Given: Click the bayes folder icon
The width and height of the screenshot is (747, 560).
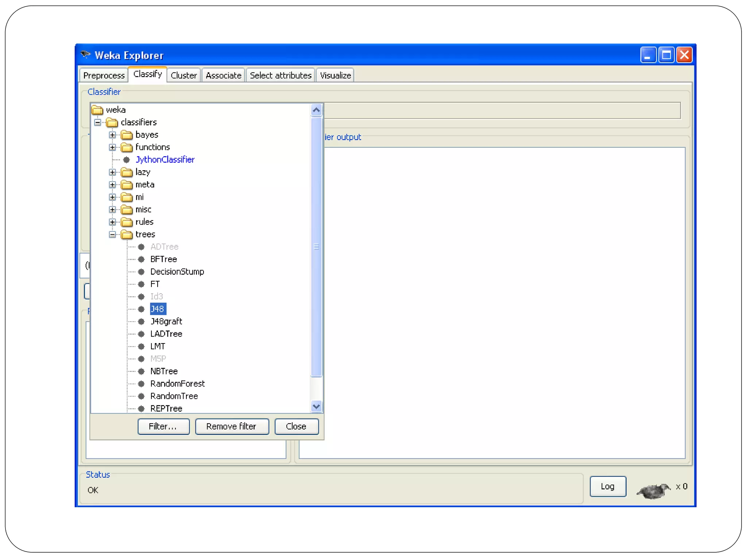Looking at the screenshot, I should coord(127,135).
